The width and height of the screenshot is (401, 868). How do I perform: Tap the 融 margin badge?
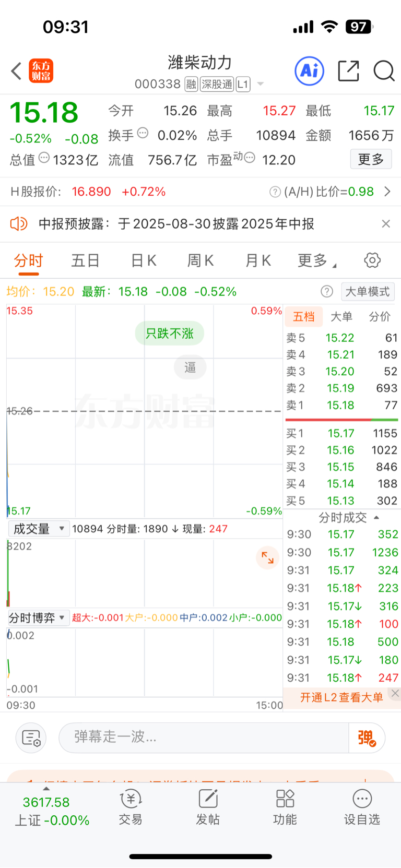(x=191, y=84)
